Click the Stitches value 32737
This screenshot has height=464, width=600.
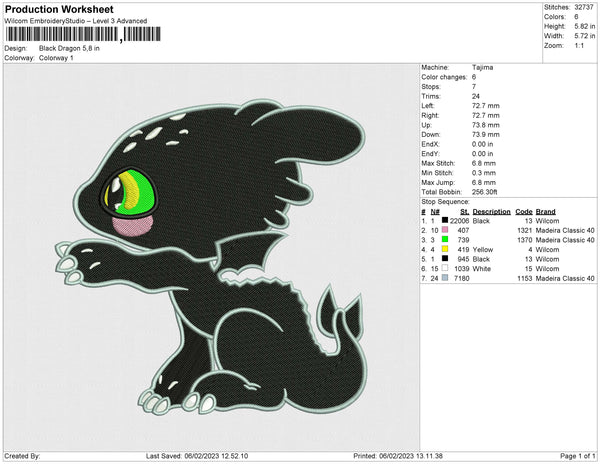584,7
